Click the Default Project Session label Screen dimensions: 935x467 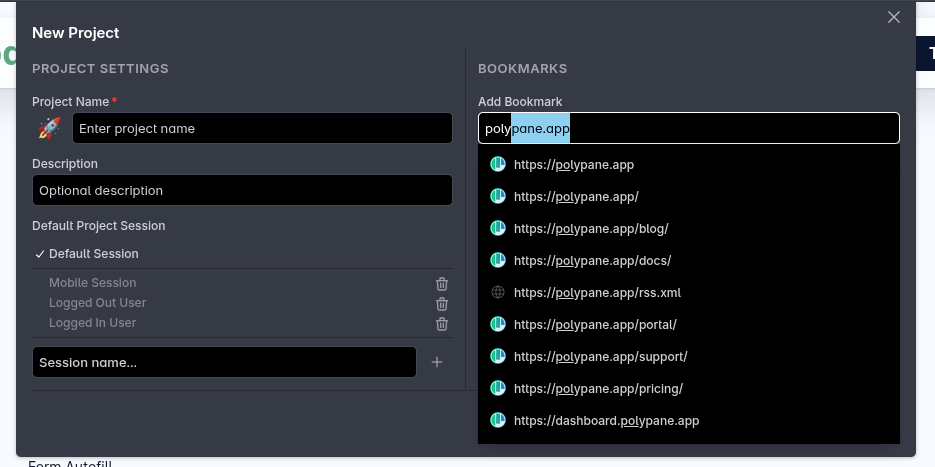[x=98, y=225]
